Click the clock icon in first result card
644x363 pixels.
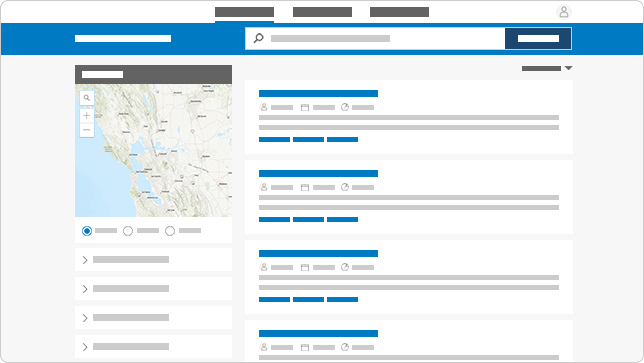345,107
